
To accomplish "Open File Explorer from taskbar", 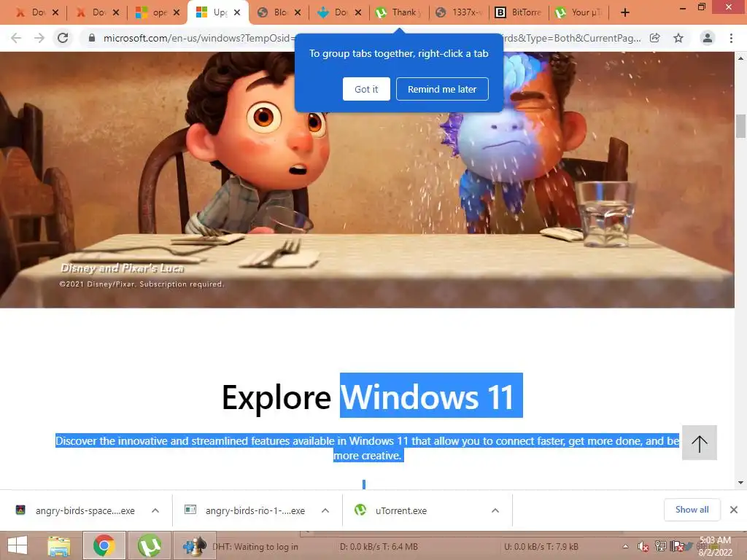I will click(58, 545).
